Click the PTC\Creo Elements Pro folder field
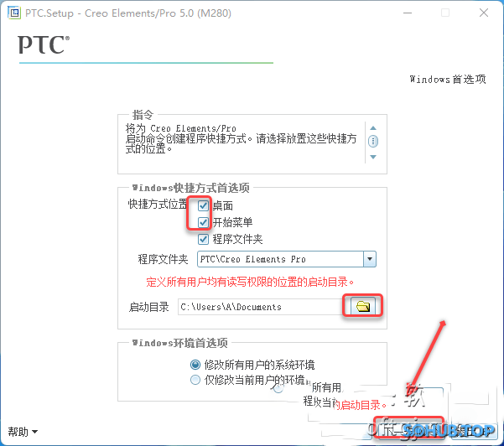The image size is (504, 446). (280, 259)
